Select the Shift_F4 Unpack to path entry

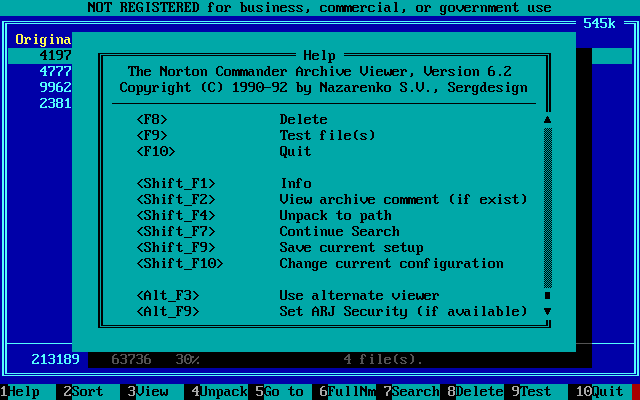point(330,216)
